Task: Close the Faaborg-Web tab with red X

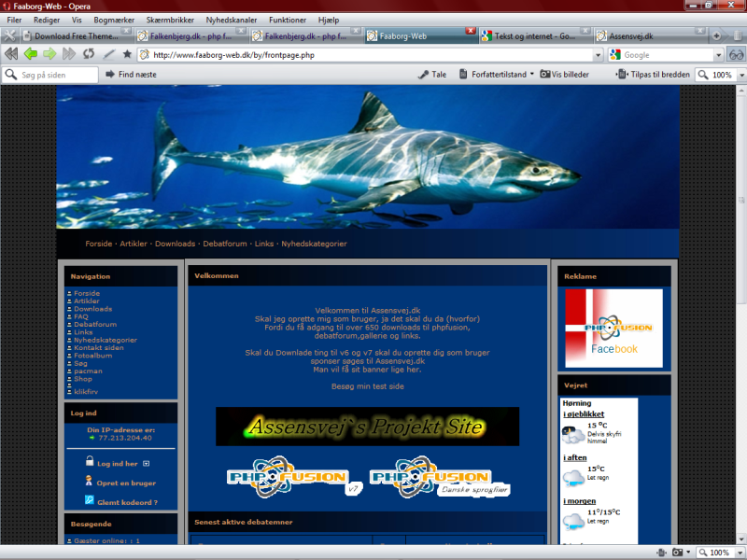Action: point(471,31)
